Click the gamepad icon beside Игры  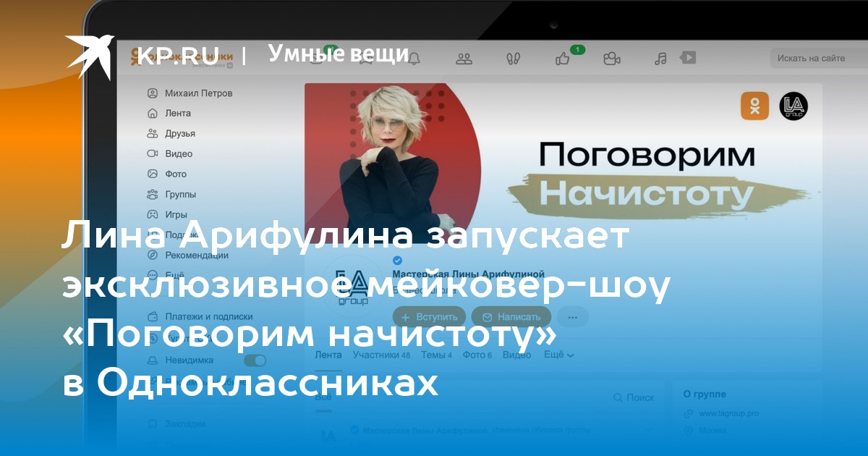153,214
